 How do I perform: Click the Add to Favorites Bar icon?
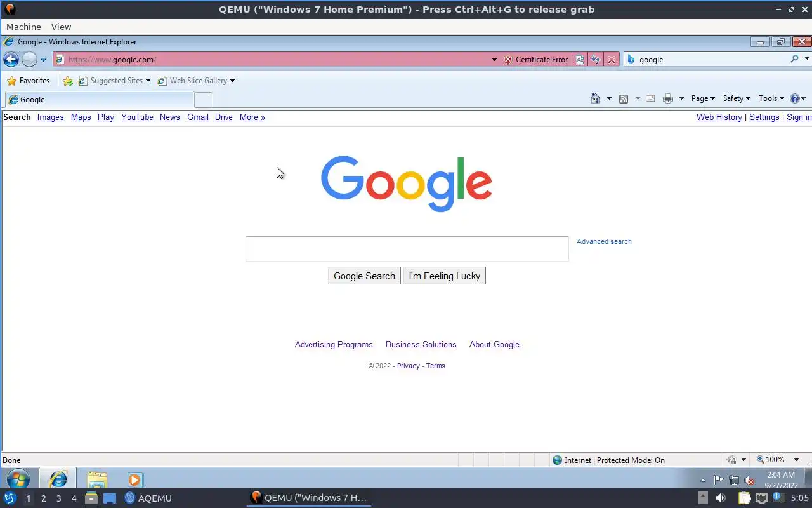pyautogui.click(x=68, y=81)
